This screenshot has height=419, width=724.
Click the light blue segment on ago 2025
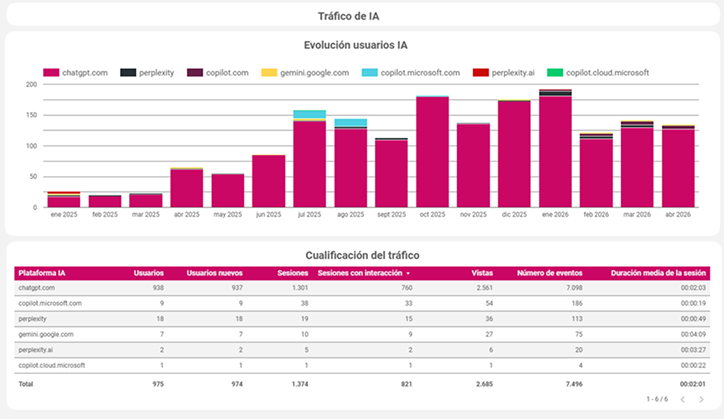click(x=350, y=122)
